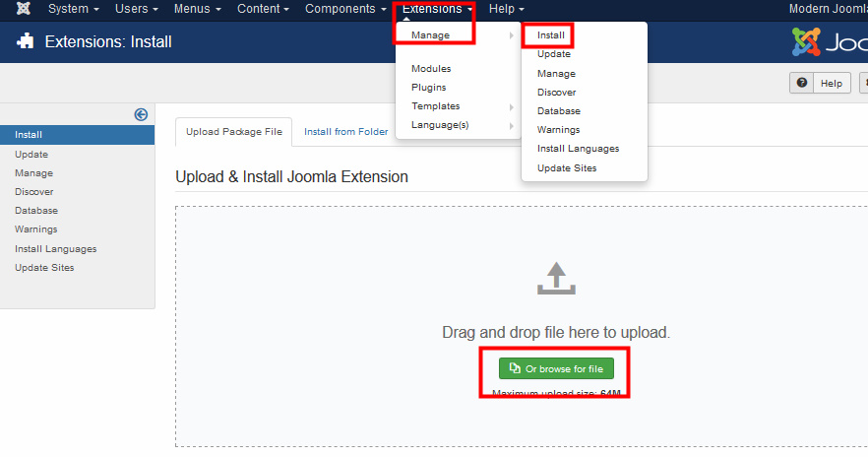Expand the Manage submenu entry
868x457 pixels.
click(459, 34)
